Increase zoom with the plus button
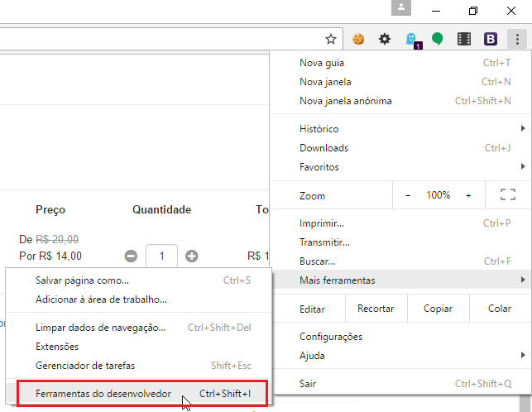The height and width of the screenshot is (412, 532). [468, 195]
